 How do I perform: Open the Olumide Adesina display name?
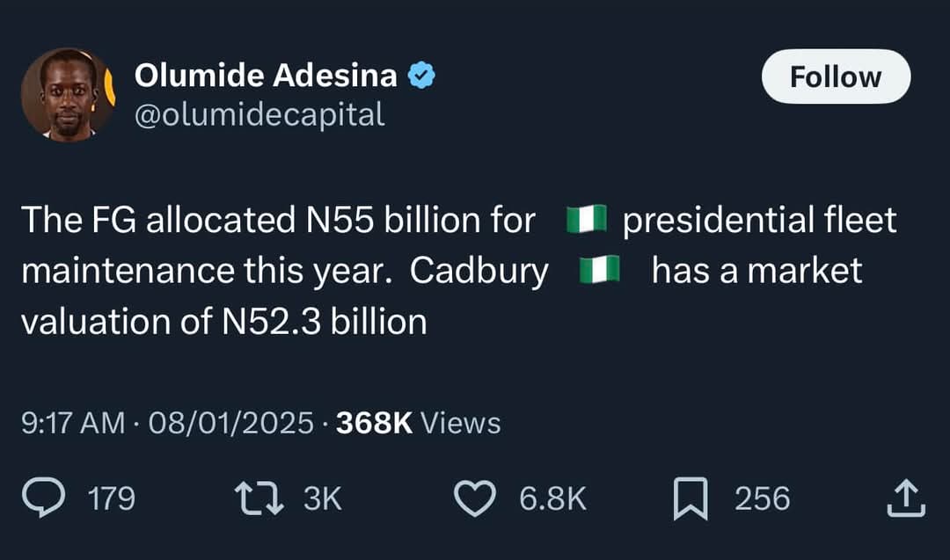pos(266,76)
